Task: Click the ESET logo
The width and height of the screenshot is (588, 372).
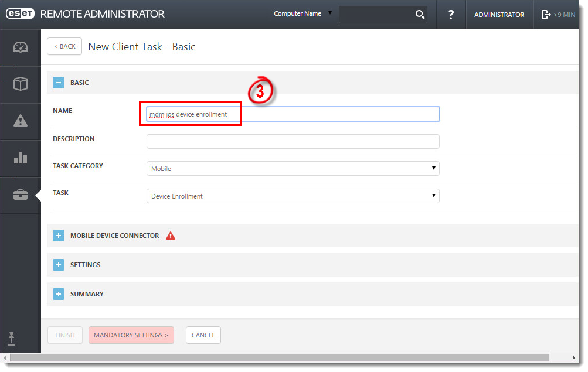Action: (x=20, y=14)
